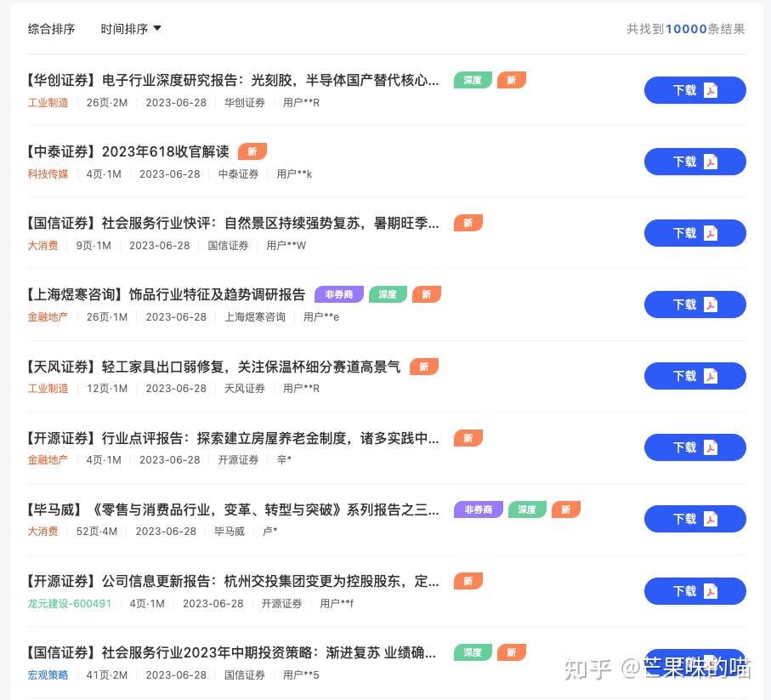This screenshot has width=771, height=700.
Task: Click 上海煜寒咨询 source in metadata line
Action: point(255,316)
